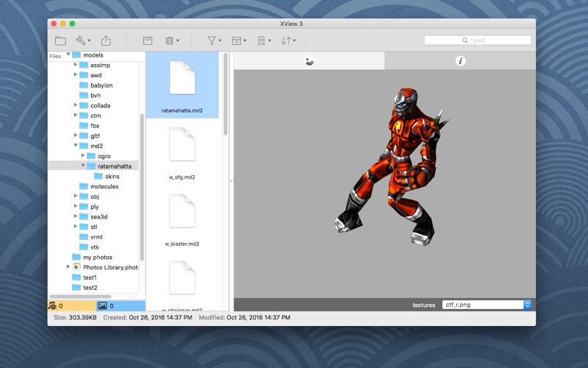Expand the collada folder
Screen dimensions: 588x368
tap(76, 105)
